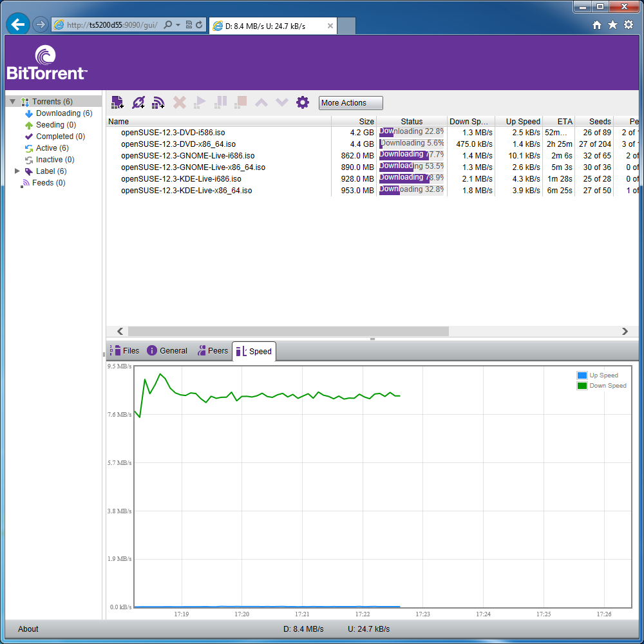Viewport: 644px width, 644px height.
Task: Click the Up Speed blue legend swatch
Action: (x=582, y=375)
